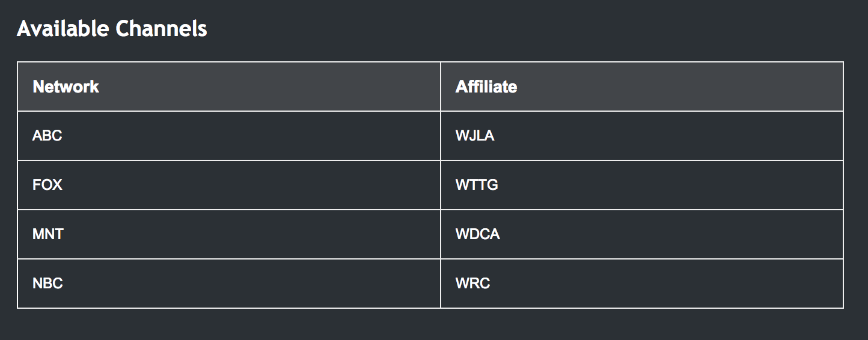The image size is (868, 340).
Task: Pick the affiliate listed for NBC
Action: (472, 284)
